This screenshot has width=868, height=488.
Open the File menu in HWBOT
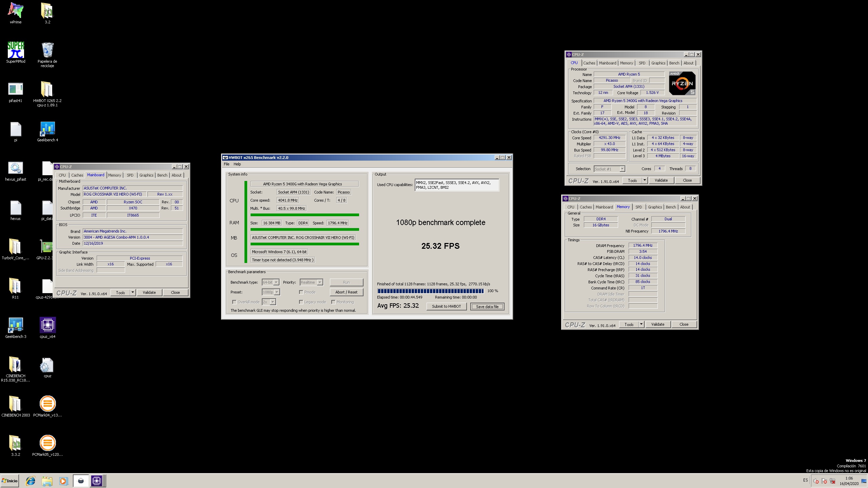[x=226, y=164]
